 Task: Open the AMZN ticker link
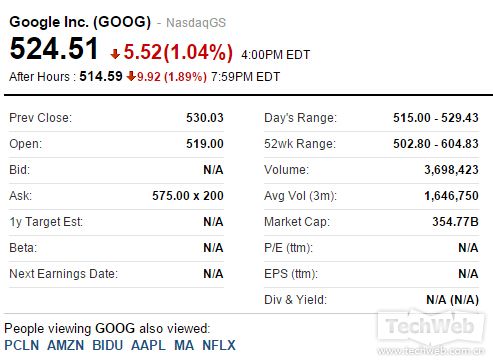click(x=66, y=345)
